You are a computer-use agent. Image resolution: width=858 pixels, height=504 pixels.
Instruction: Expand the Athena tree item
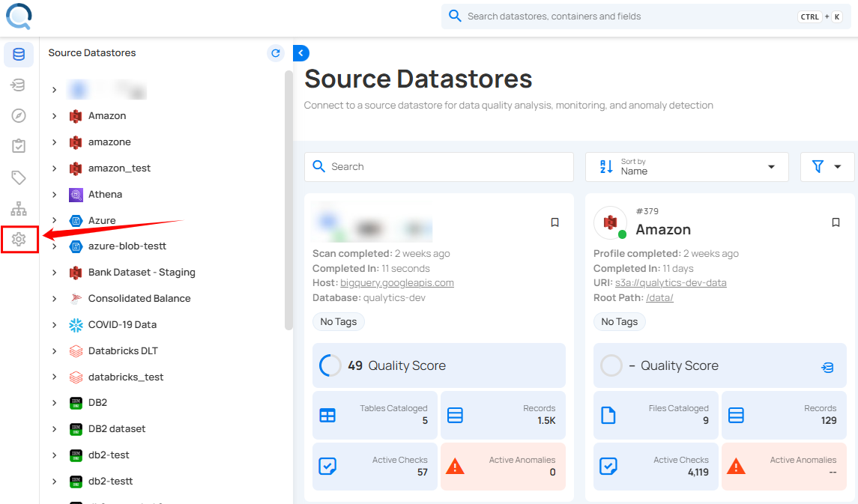point(54,195)
